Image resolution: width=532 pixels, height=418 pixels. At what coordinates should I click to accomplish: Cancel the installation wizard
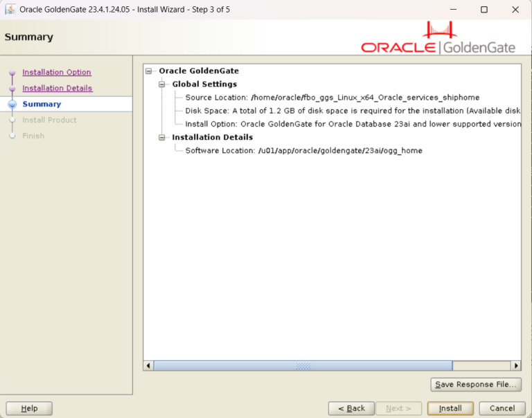502,408
